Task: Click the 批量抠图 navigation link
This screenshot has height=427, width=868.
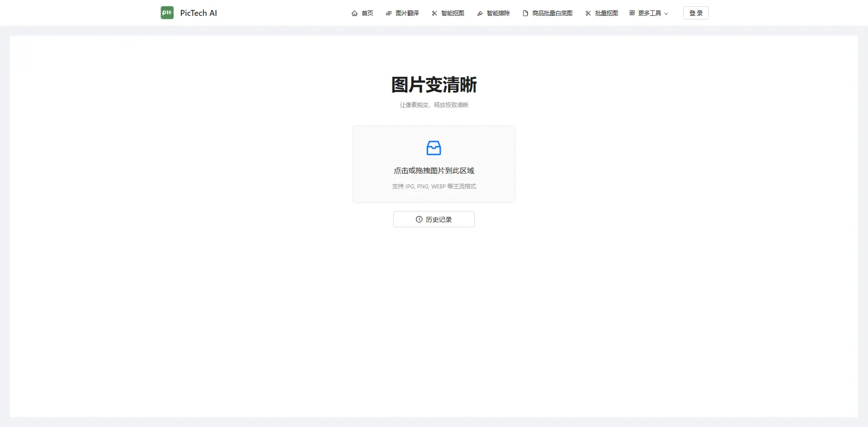Action: [x=606, y=13]
